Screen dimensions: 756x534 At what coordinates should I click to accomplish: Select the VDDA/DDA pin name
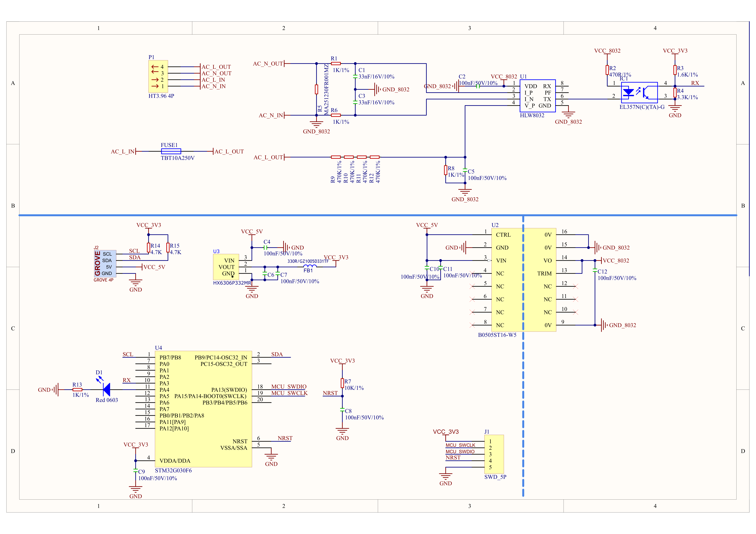pyautogui.click(x=175, y=461)
